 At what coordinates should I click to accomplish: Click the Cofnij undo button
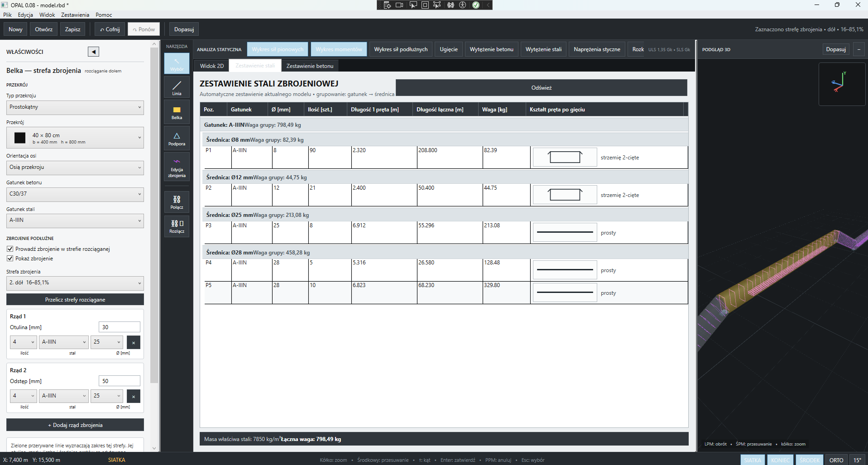[x=110, y=29]
